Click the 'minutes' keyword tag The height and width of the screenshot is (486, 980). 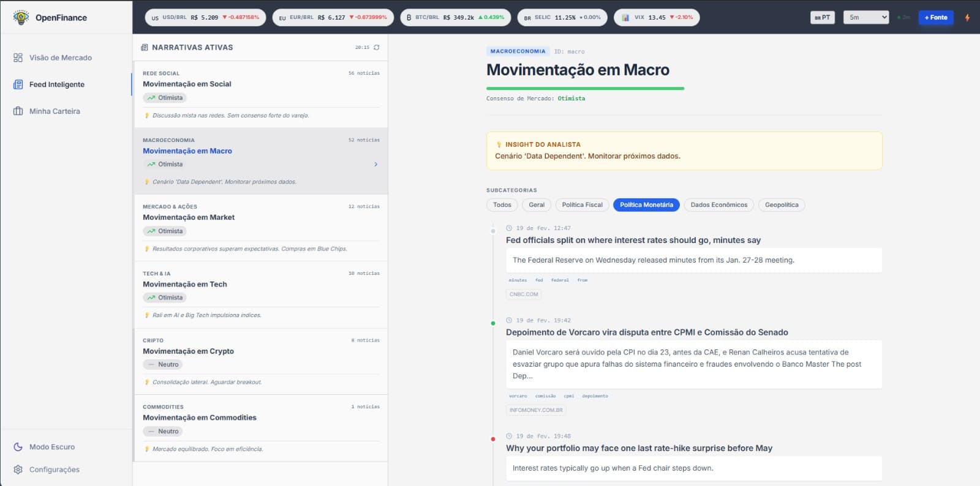tap(518, 280)
